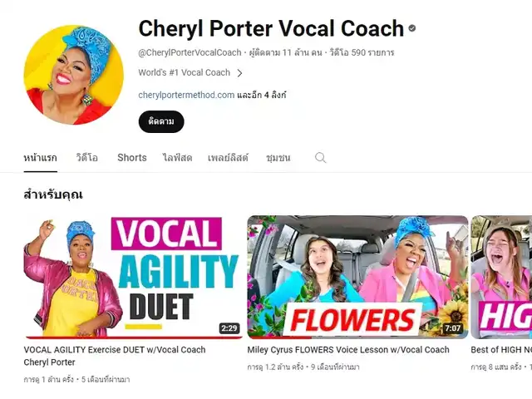This screenshot has width=532, height=399.
Task: Open Cheryl Porter's circular profile picture
Action: point(74,75)
